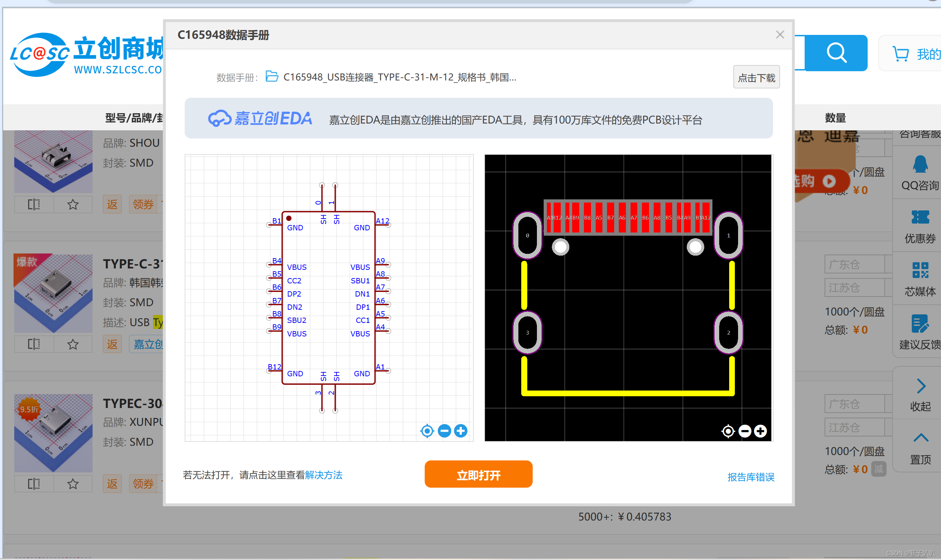Zoom out on the PCB footprint preview
Screen dimensions: 941x560
pyautogui.click(x=744, y=431)
